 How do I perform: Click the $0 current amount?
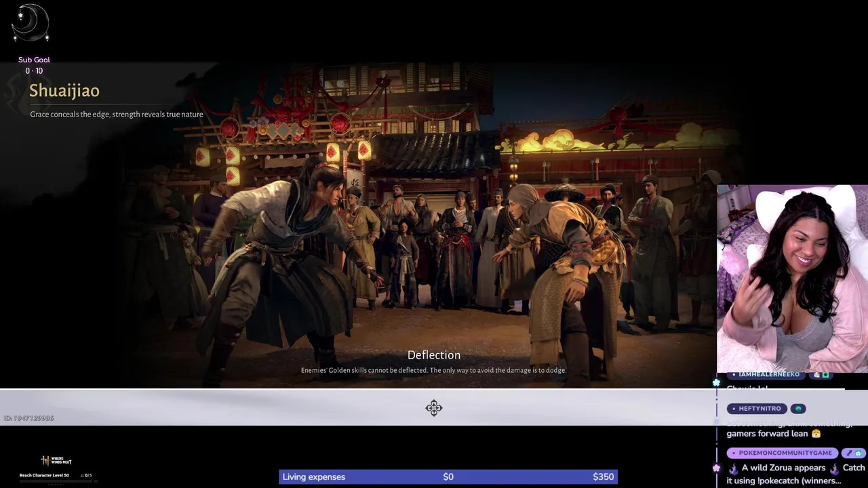click(448, 477)
